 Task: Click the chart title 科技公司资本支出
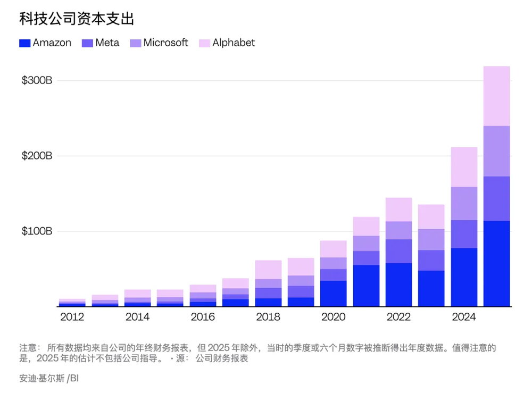pyautogui.click(x=77, y=19)
